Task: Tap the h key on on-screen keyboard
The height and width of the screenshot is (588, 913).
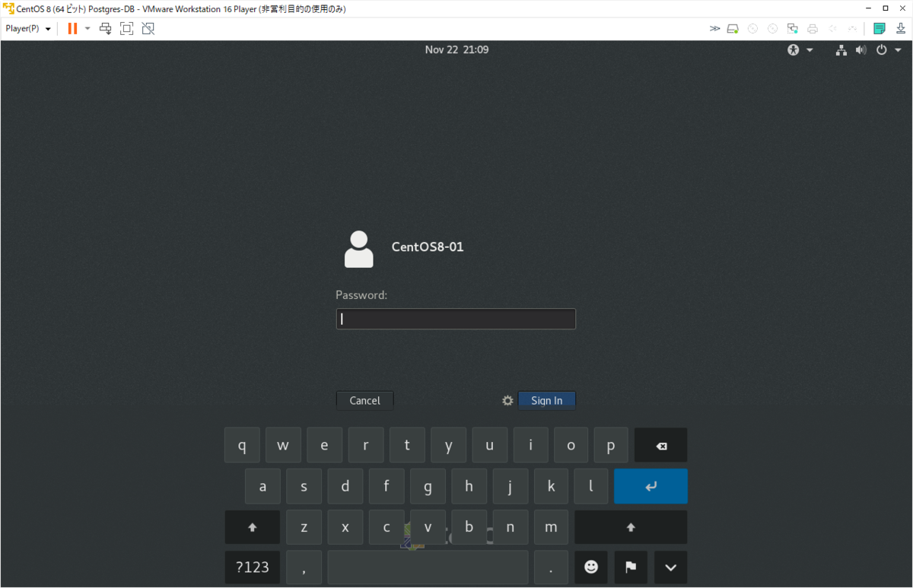Action: click(x=469, y=486)
